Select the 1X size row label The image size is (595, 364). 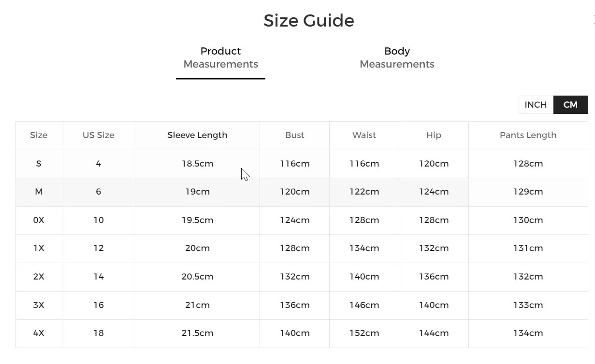point(39,248)
